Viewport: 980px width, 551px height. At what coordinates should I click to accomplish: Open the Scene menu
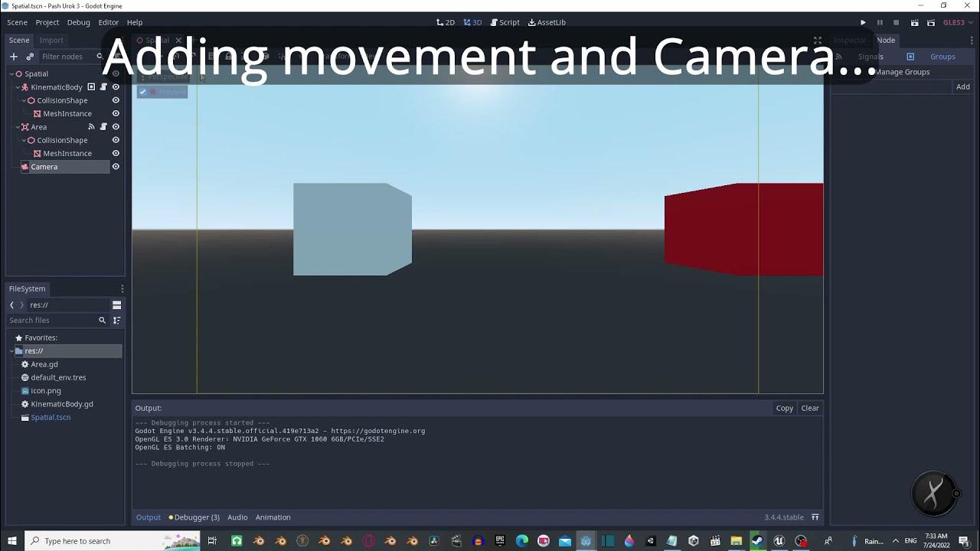coord(17,23)
